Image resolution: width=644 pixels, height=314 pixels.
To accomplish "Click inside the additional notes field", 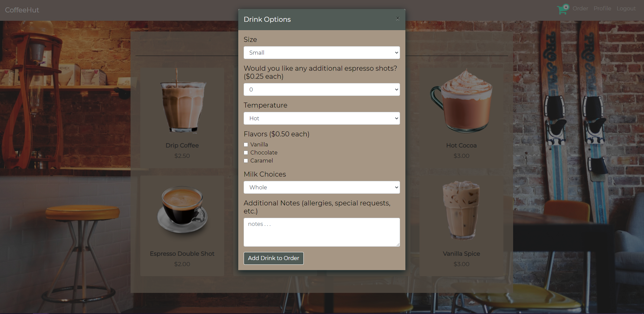I will coord(321,232).
